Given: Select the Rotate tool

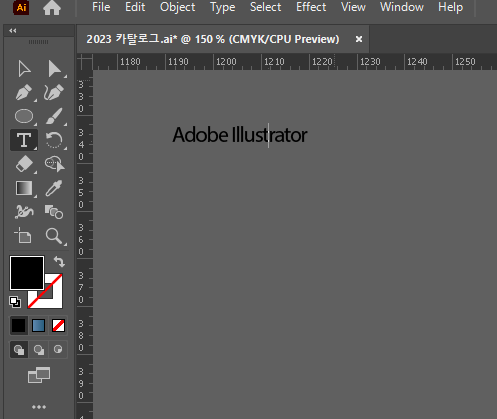Looking at the screenshot, I should click(54, 140).
